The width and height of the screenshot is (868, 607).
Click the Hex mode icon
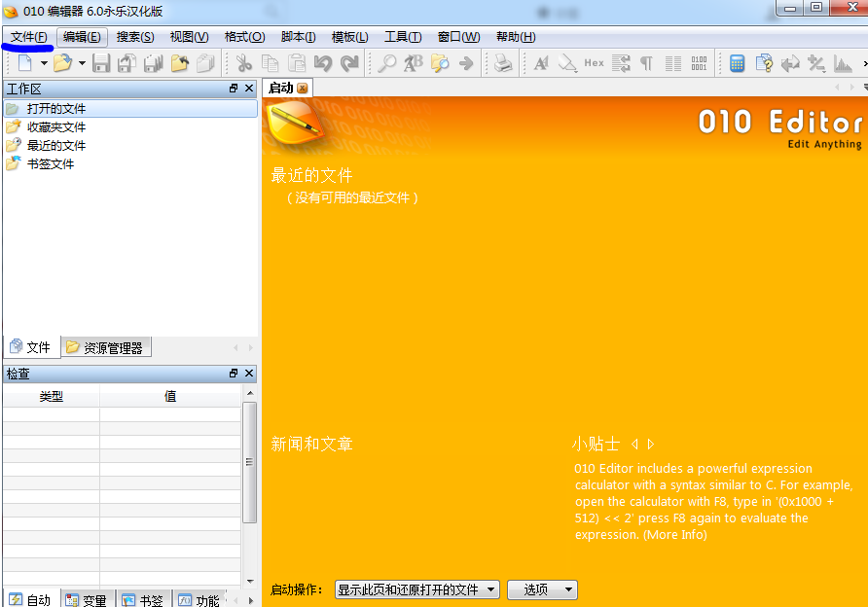coord(593,62)
